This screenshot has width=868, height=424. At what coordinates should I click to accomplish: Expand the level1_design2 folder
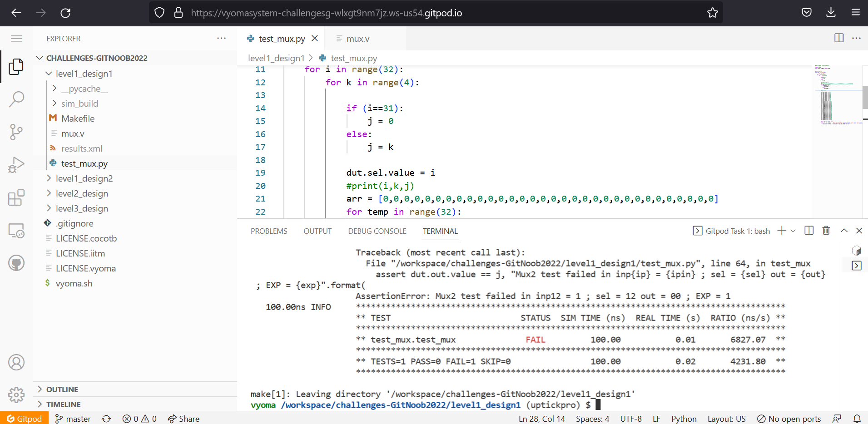click(84, 178)
